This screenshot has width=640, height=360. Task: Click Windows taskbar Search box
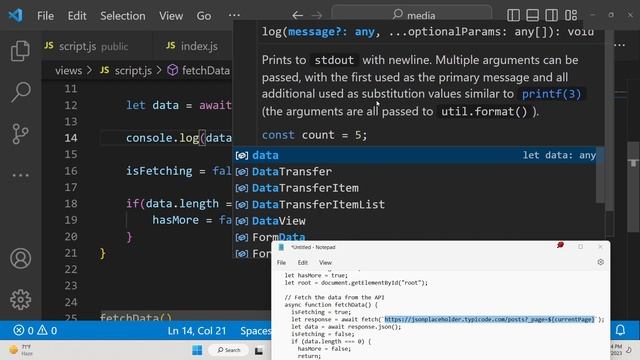click(x=229, y=350)
